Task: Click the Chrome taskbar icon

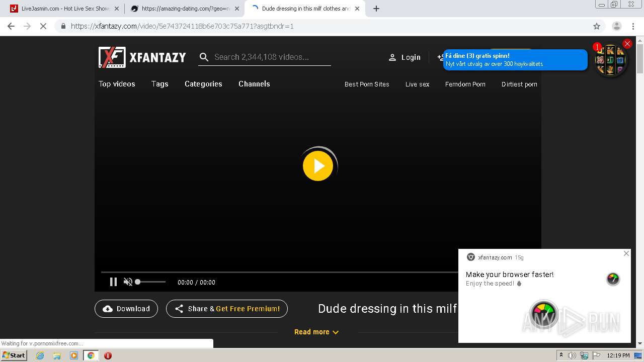Action: tap(91, 355)
